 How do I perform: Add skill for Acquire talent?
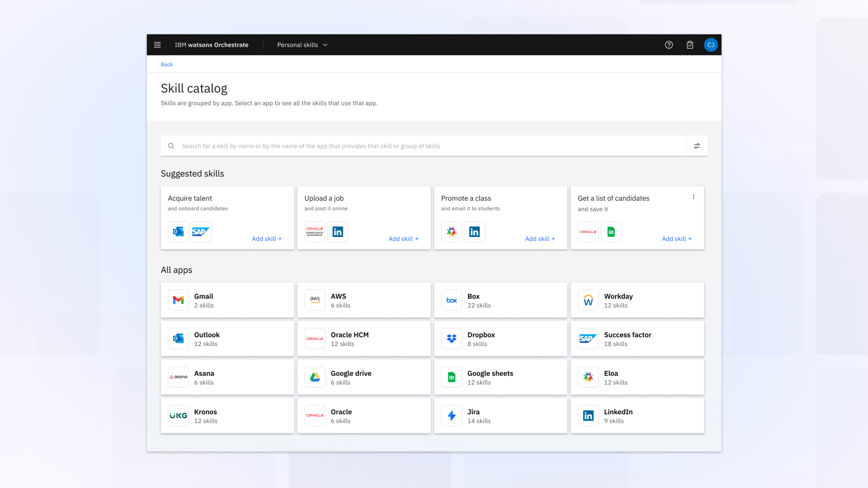pos(267,239)
